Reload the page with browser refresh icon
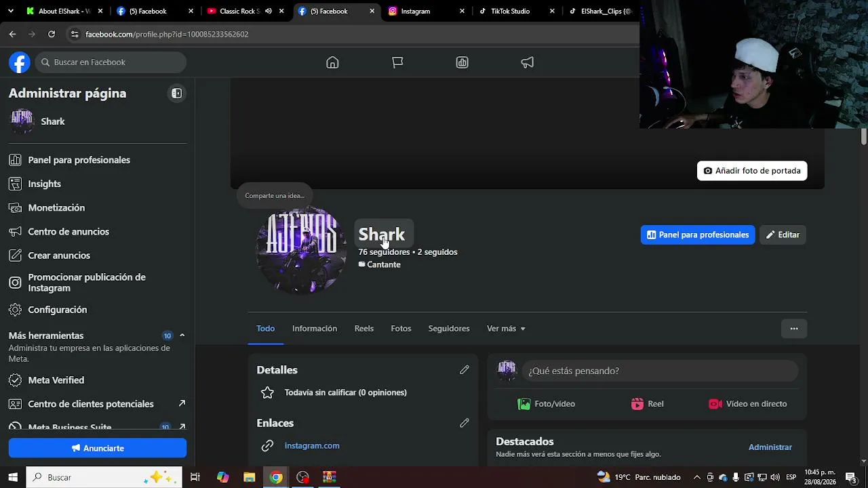 point(52,34)
